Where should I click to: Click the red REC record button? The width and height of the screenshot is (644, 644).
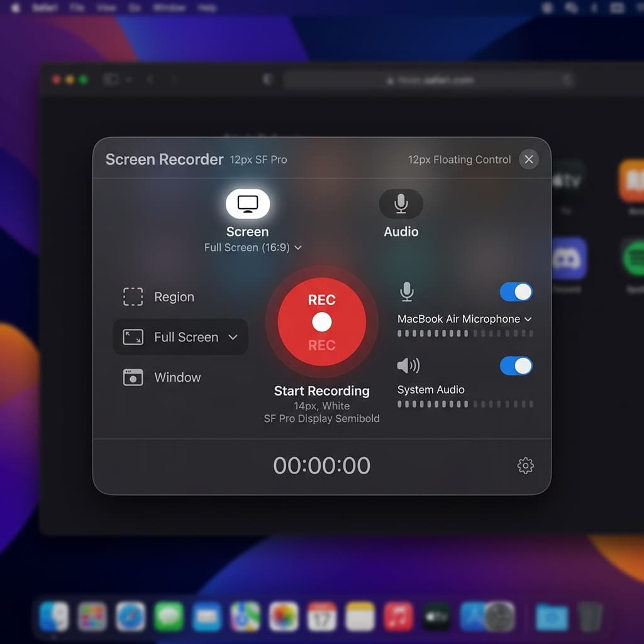click(321, 322)
